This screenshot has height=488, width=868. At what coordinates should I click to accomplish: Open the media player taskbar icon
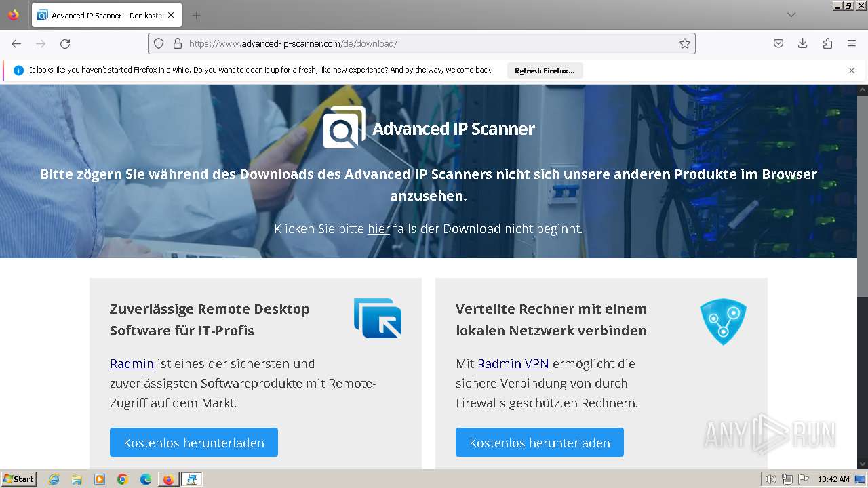[100, 479]
